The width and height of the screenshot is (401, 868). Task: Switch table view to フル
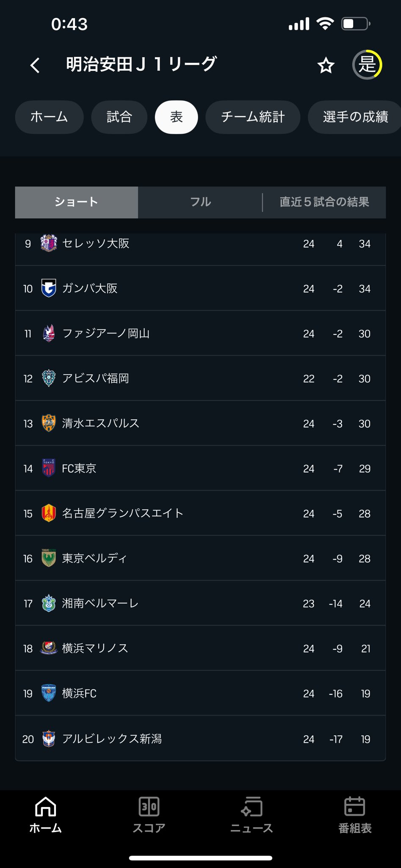200,202
